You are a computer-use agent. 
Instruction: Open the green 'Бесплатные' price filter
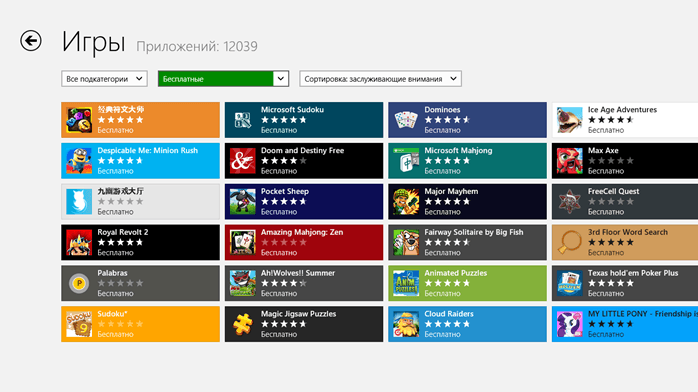(223, 79)
